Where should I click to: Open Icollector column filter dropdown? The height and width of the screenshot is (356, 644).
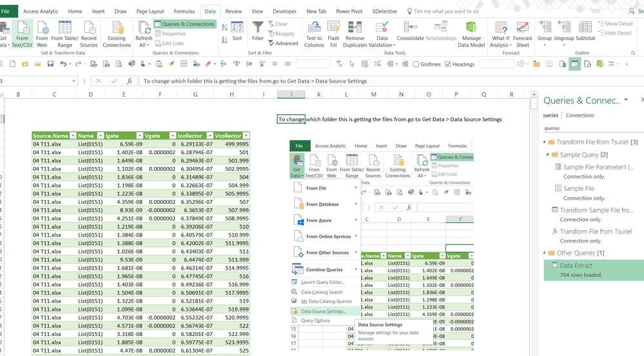click(x=210, y=135)
